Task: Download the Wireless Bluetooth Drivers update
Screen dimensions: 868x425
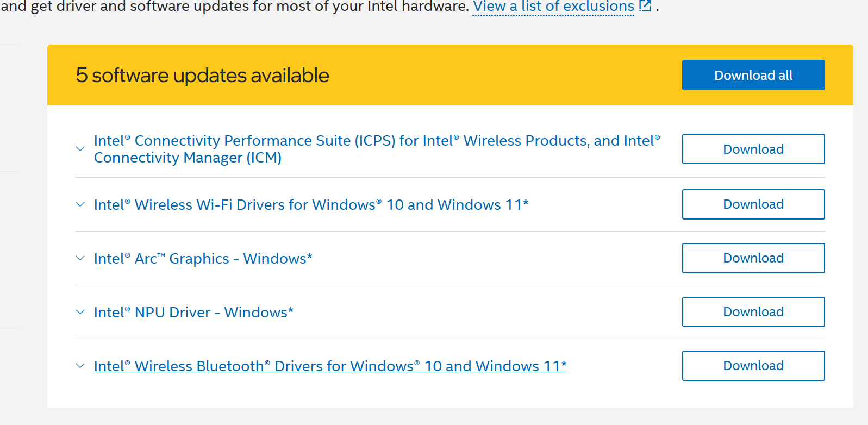Action: 753,366
